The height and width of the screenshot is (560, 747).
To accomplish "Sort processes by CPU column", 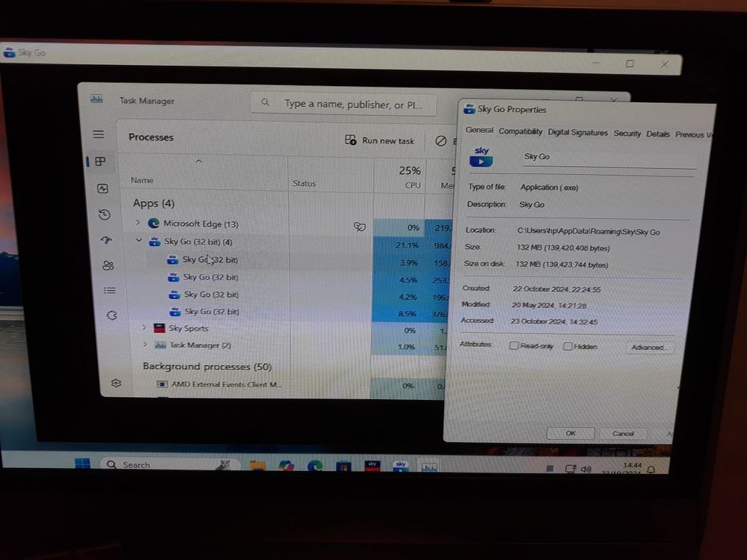I will pyautogui.click(x=400, y=176).
